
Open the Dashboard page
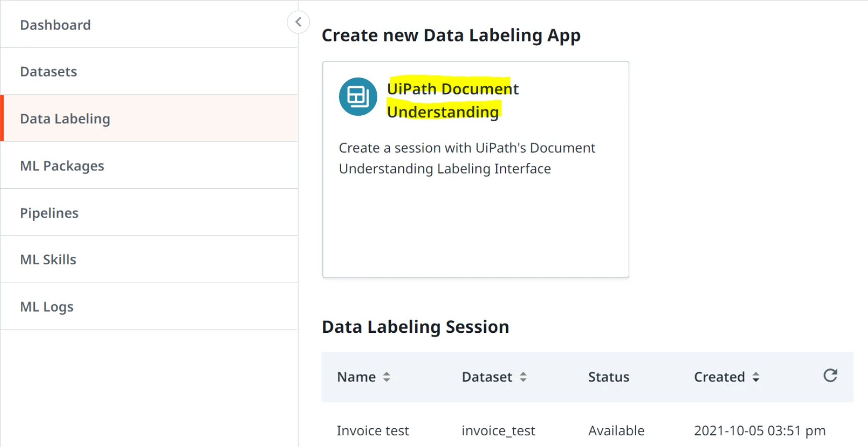pos(149,25)
